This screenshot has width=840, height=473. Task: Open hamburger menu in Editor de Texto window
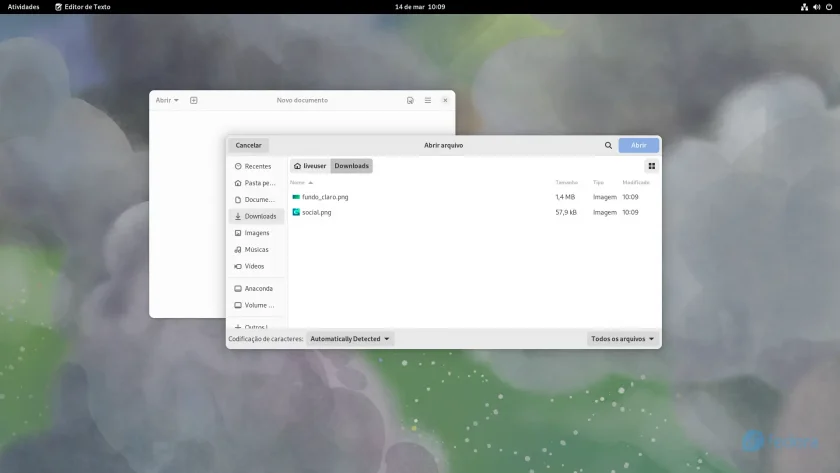point(428,100)
